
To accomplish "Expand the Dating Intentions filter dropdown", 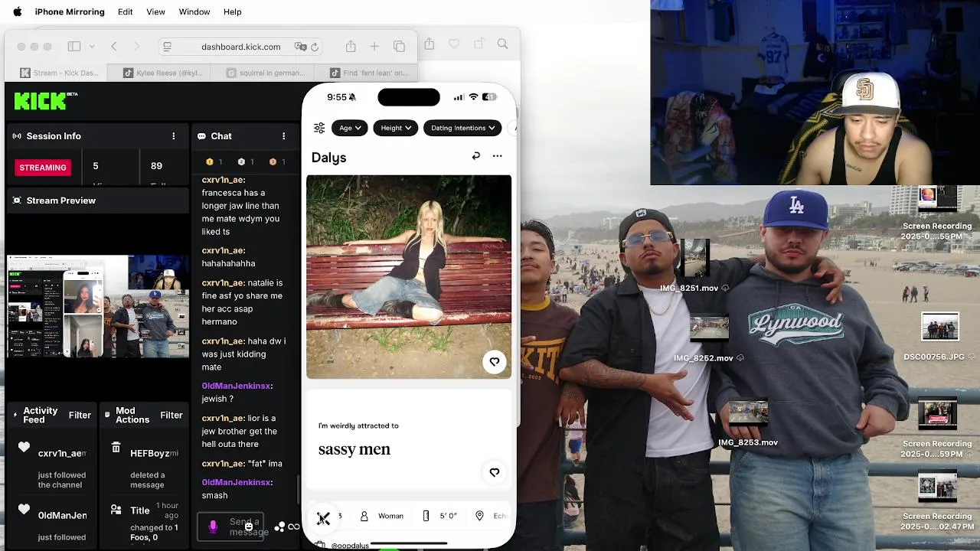I will point(462,128).
